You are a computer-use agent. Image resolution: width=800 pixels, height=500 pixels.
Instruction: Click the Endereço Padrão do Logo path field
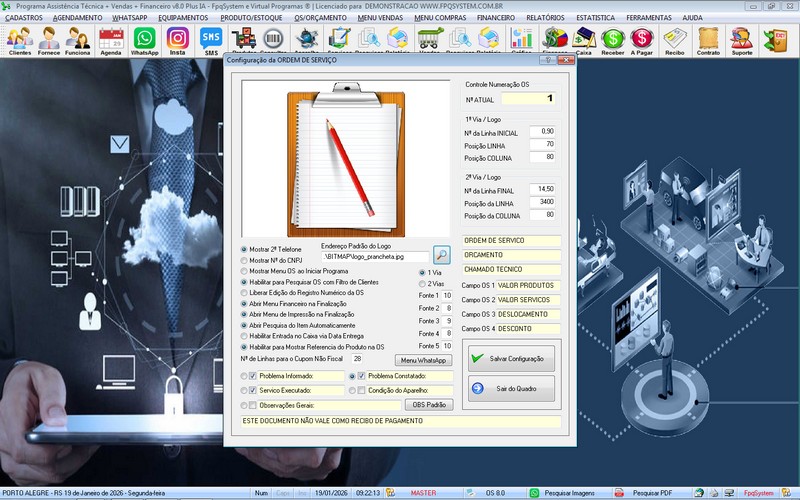point(375,257)
